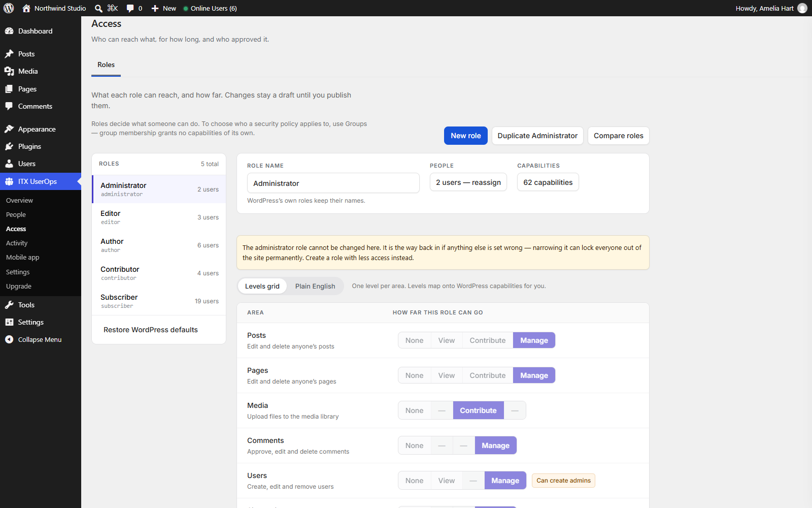812x508 pixels.
Task: Set Media level to None
Action: click(414, 410)
